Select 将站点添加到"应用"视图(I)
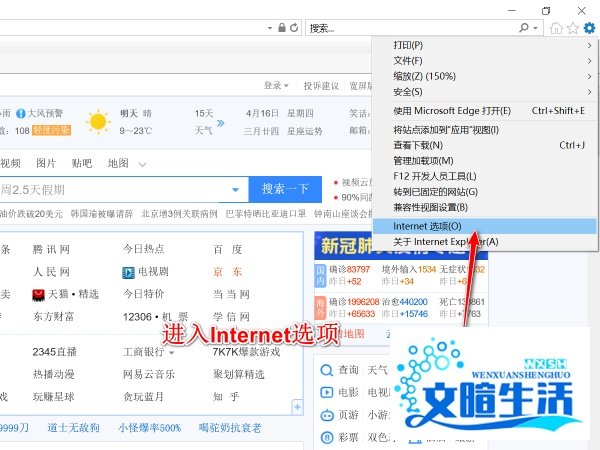Image resolution: width=600 pixels, height=450 pixels. 484,130
